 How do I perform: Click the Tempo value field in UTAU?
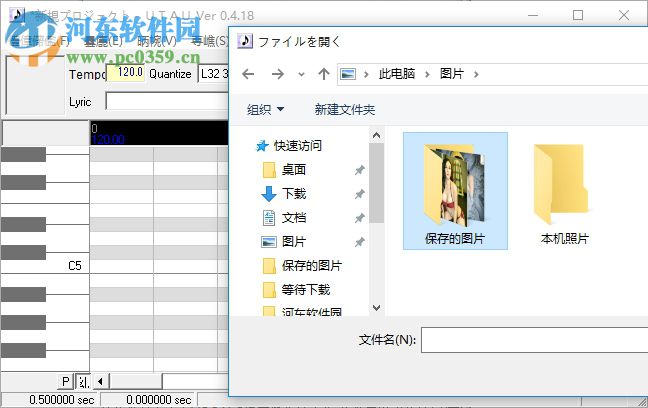click(x=126, y=73)
